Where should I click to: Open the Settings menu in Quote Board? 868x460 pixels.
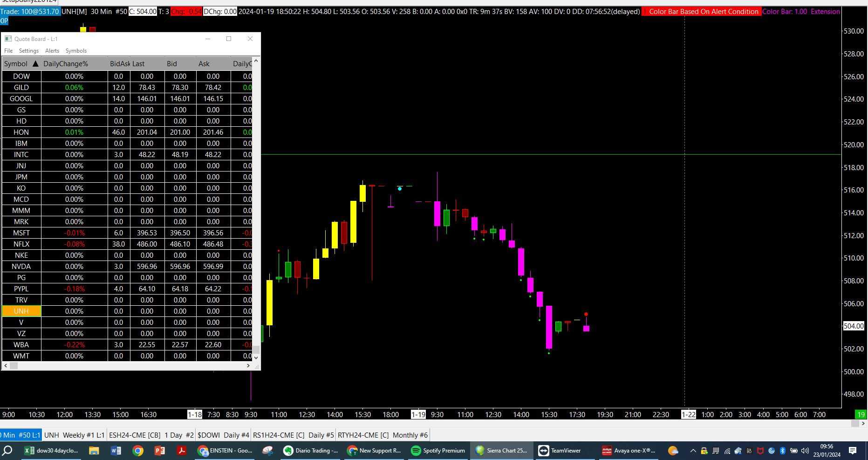coord(29,51)
